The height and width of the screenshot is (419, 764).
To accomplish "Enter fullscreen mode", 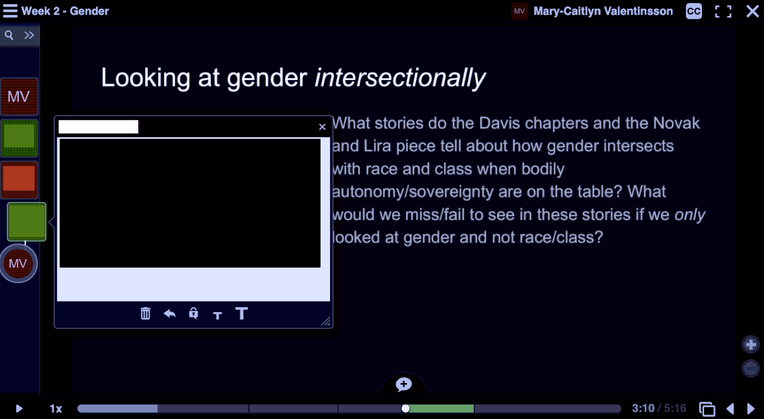I will [x=723, y=11].
